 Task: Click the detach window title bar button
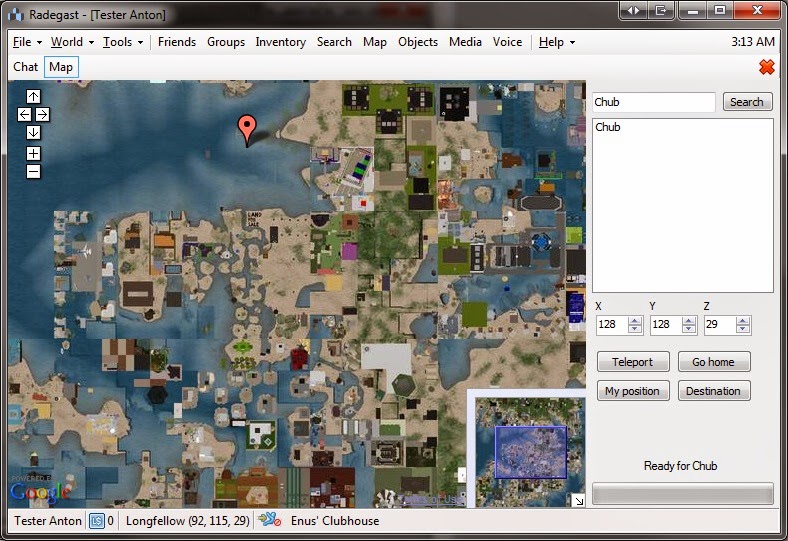point(660,10)
